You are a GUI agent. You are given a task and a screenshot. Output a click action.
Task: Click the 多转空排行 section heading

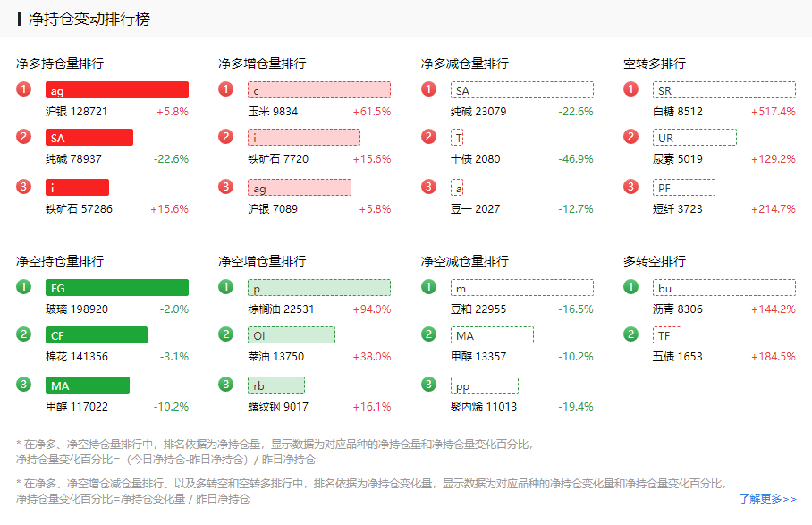point(655,261)
